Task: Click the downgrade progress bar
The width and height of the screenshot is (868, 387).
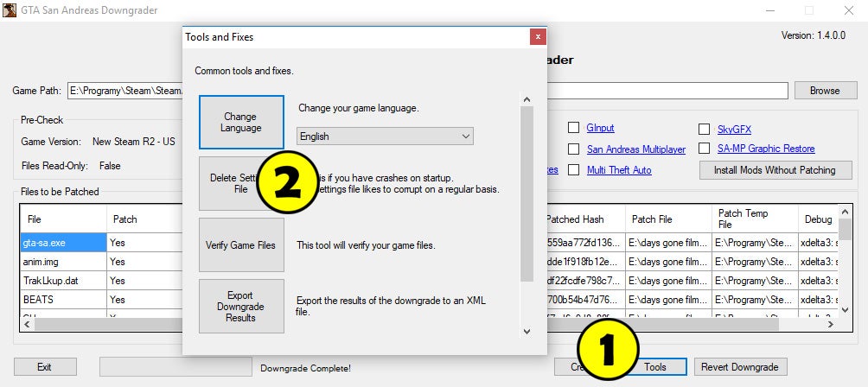Action: pyautogui.click(x=176, y=367)
